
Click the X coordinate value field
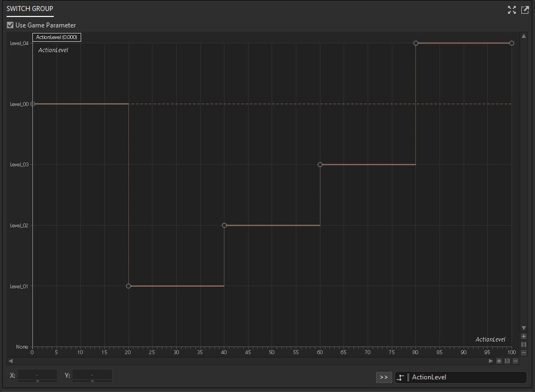37,374
